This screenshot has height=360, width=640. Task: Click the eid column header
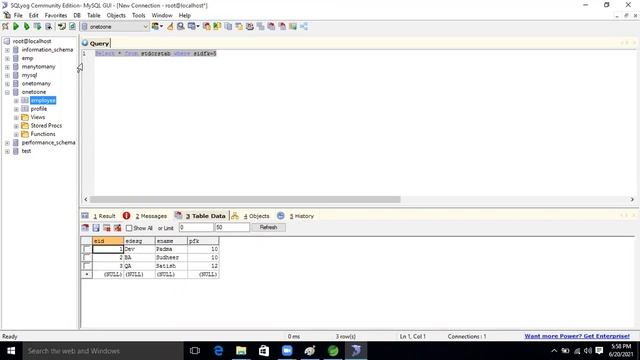[x=108, y=241]
